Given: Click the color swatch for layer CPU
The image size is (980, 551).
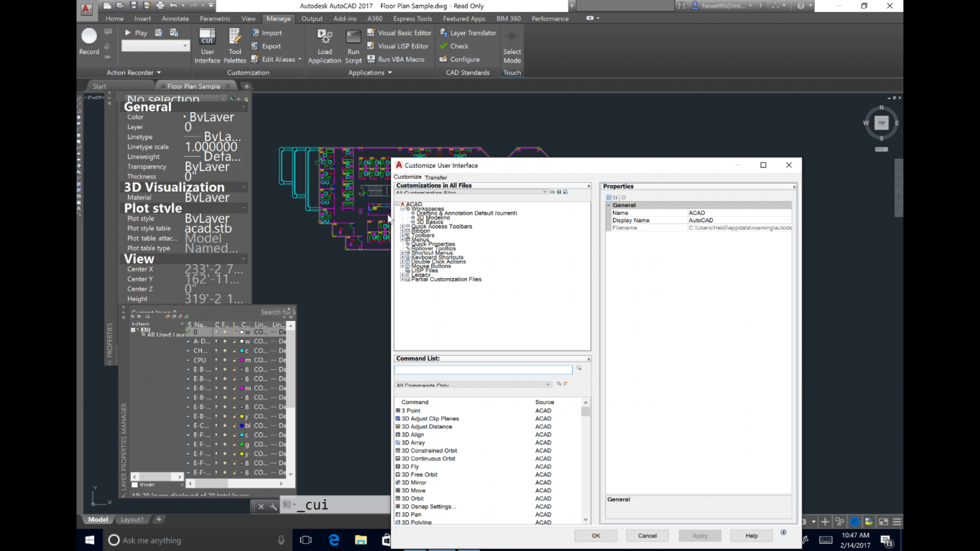Looking at the screenshot, I should tap(241, 360).
